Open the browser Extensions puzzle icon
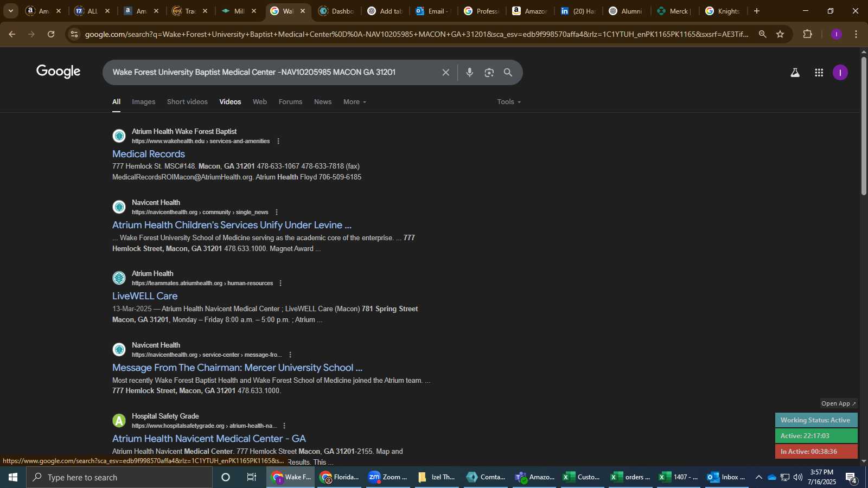 click(x=808, y=34)
